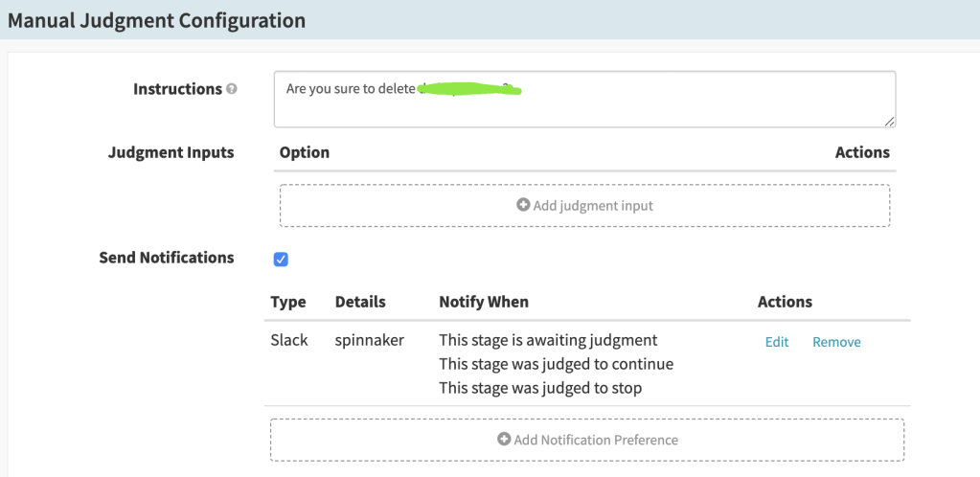Remove the Slack spinnaker notification
The image size is (980, 477).
click(836, 342)
